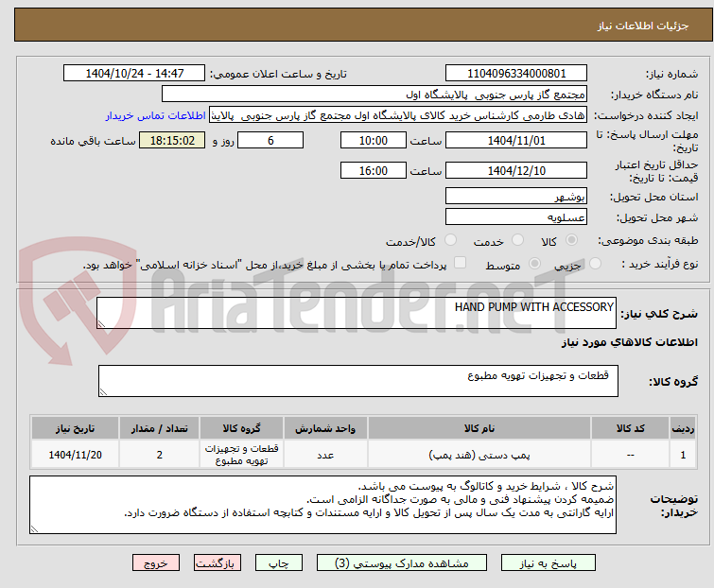Click the گروه کالا column header
The image size is (714, 588).
click(241, 428)
